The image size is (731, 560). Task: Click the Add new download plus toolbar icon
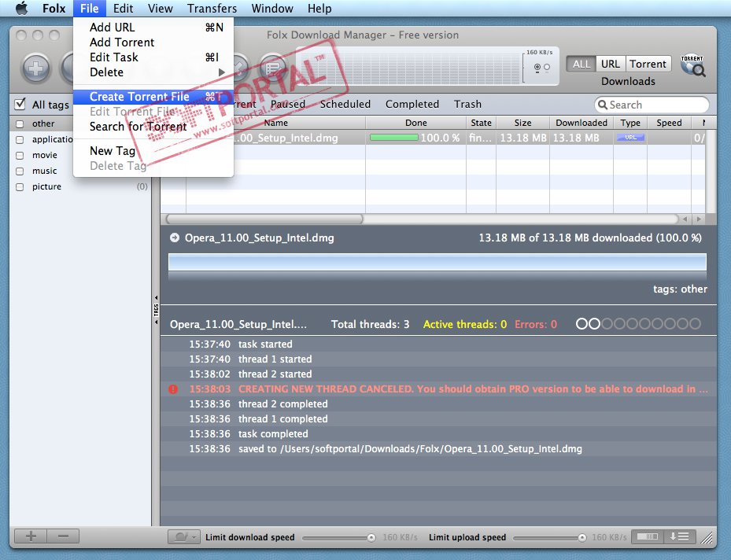coord(36,68)
